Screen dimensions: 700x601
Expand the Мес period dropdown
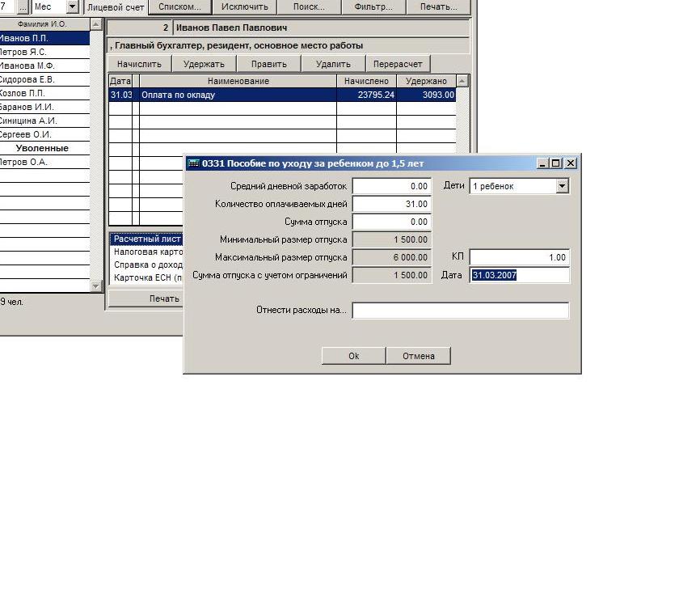click(72, 6)
